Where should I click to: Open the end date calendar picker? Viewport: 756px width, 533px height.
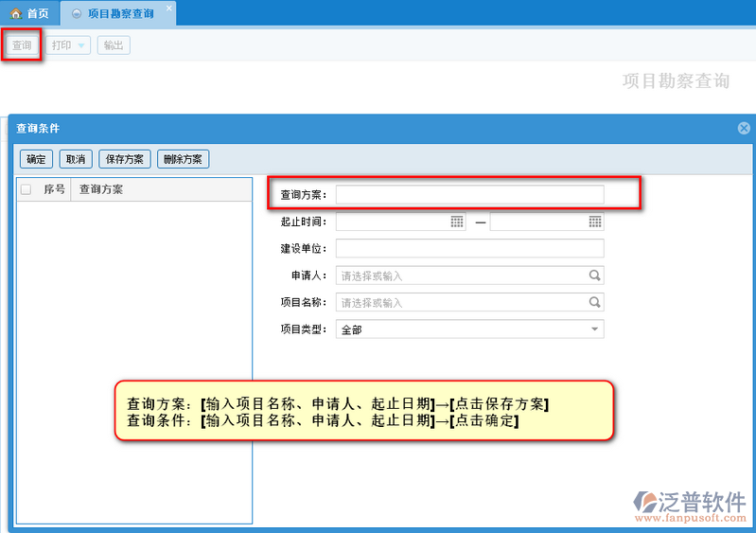click(595, 222)
